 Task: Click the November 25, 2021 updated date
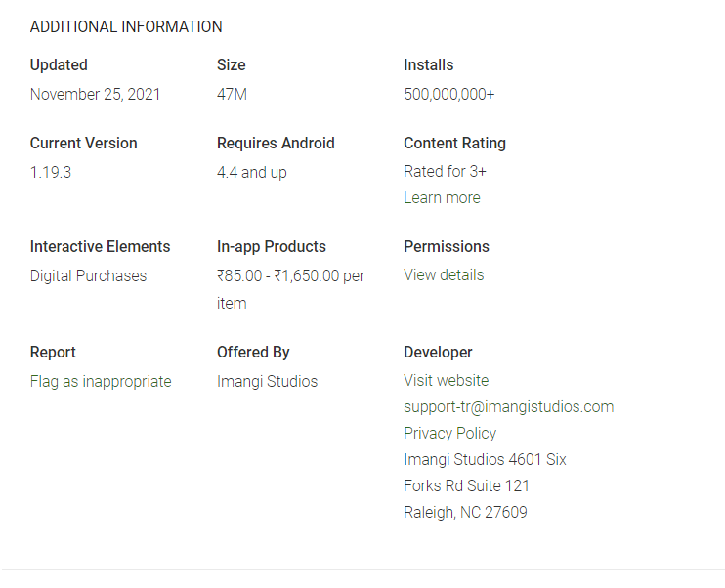95,95
